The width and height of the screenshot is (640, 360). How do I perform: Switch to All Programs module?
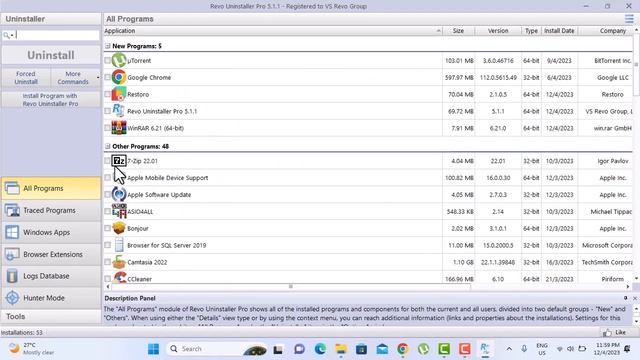point(51,188)
